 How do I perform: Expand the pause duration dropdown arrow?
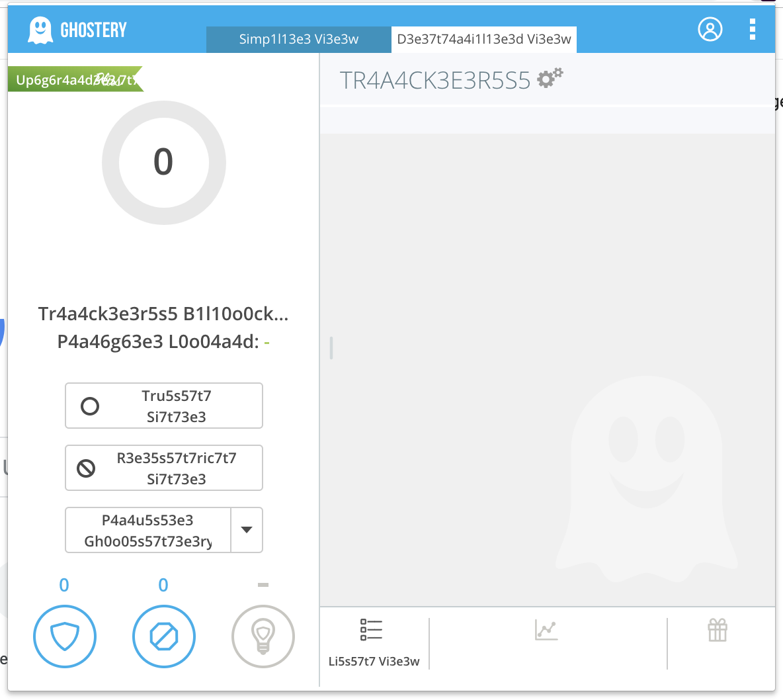pos(247,530)
